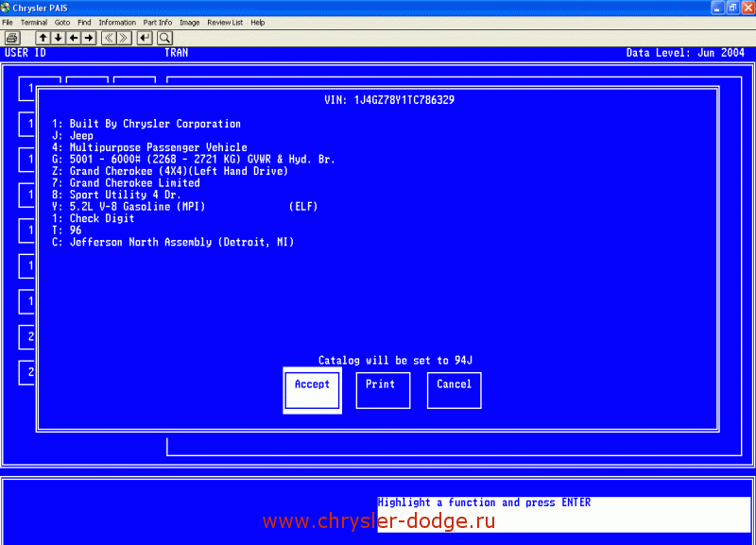This screenshot has height=545, width=756.
Task: Open the Review List menu
Action: click(225, 22)
